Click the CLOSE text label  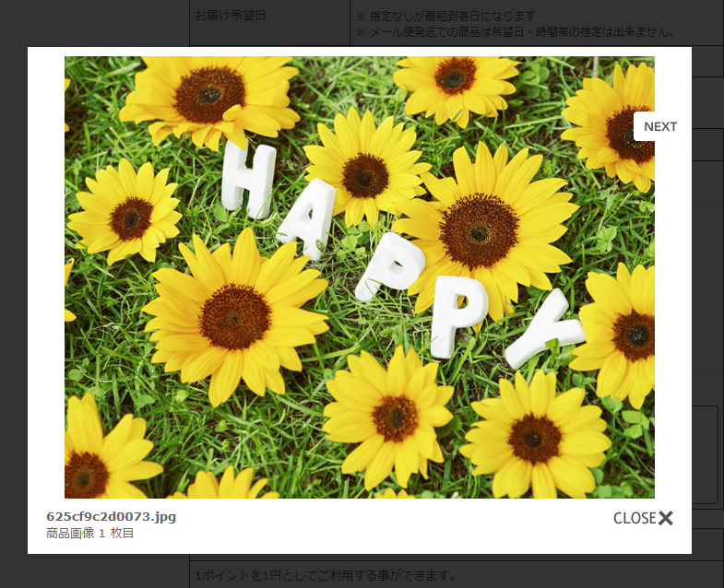[x=634, y=518]
